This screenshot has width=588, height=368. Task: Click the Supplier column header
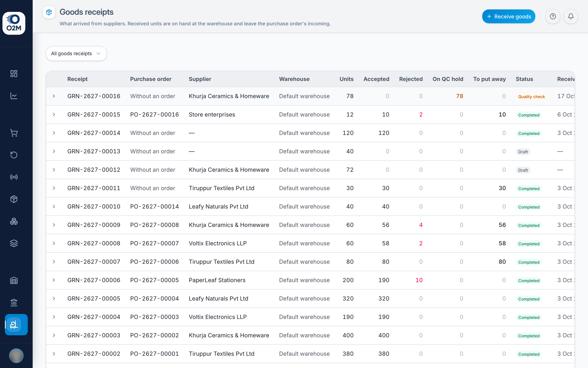200,79
